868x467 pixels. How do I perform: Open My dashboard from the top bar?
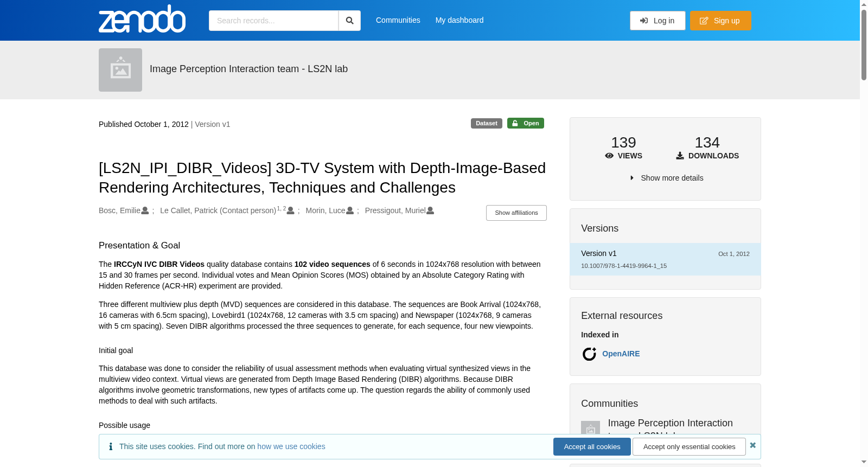point(459,20)
